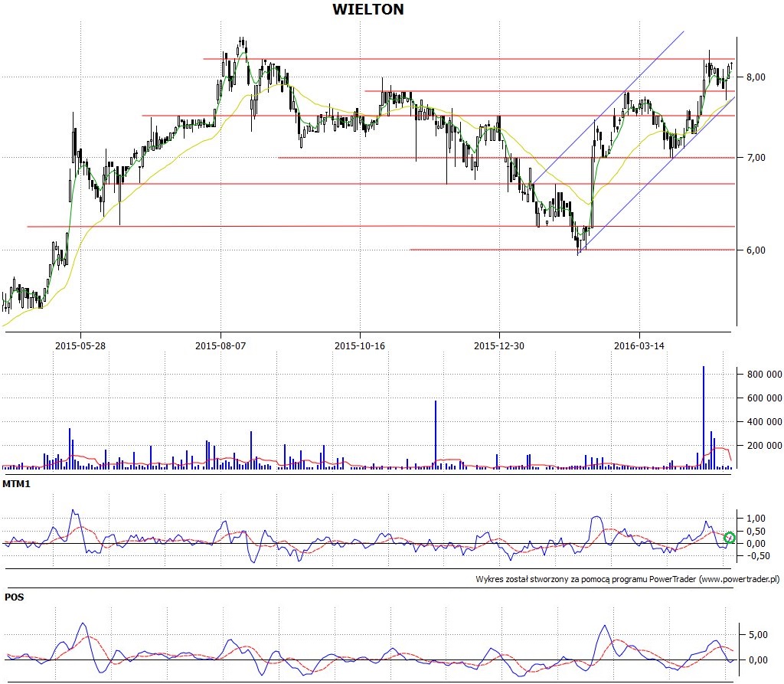Click the 0,00 POS axis value

[x=758, y=660]
